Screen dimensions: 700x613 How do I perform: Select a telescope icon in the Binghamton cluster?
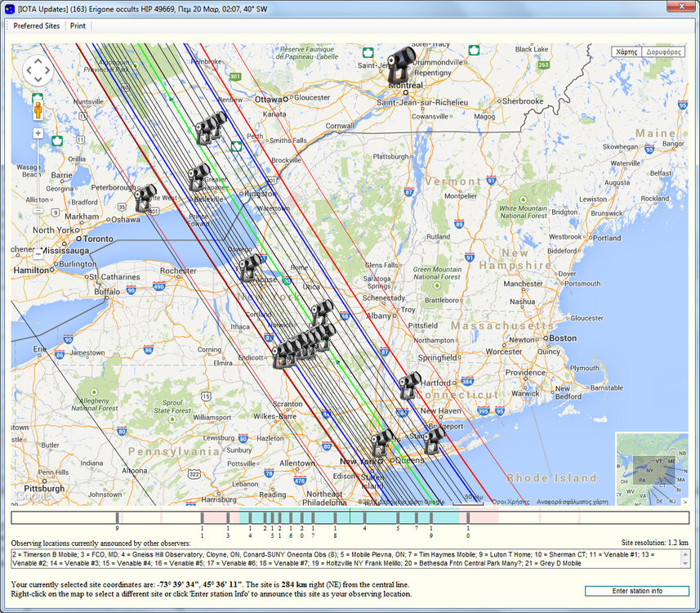(306, 343)
